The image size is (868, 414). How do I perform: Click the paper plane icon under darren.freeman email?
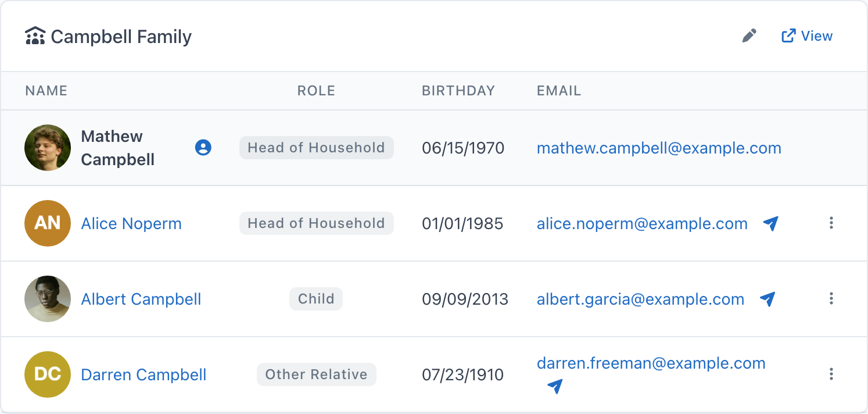555,386
